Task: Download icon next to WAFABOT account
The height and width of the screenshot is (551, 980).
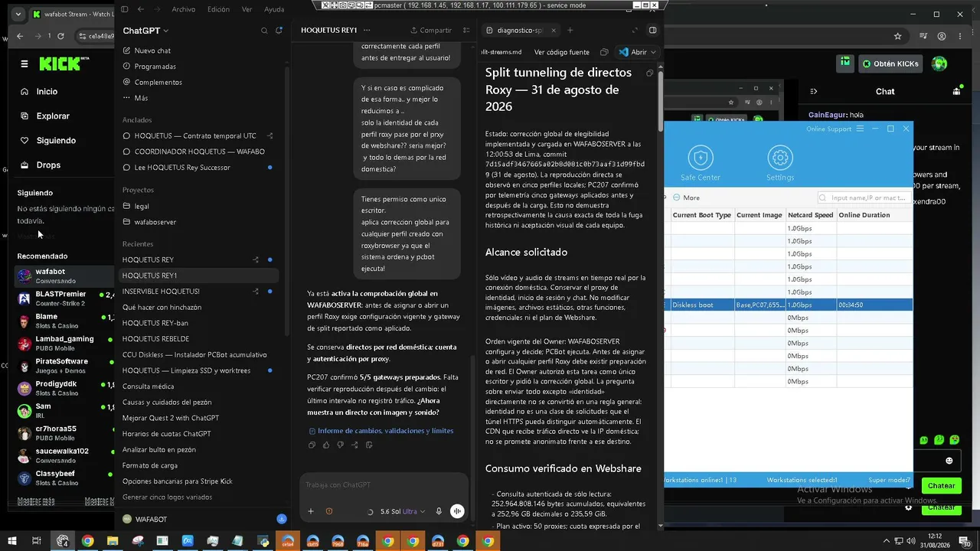Action: coord(282,519)
